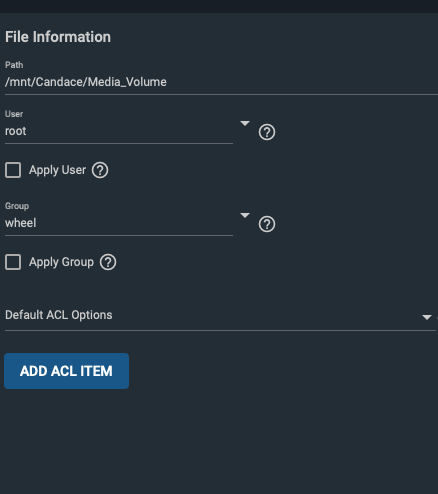Expand the Group dropdown arrow
The width and height of the screenshot is (438, 494).
(245, 215)
